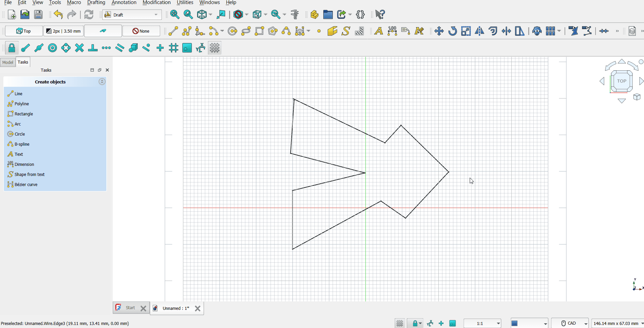
Task: Click the Trimex tool icon
Action: [506, 31]
